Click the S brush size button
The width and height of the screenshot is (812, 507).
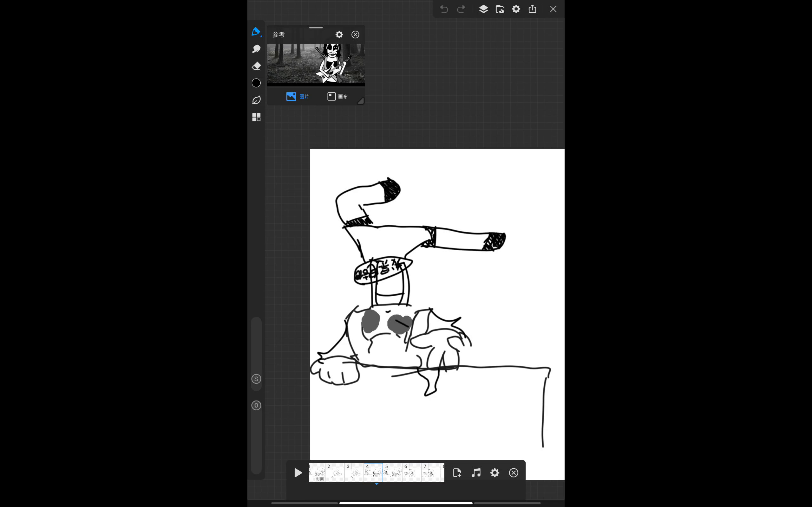click(256, 379)
